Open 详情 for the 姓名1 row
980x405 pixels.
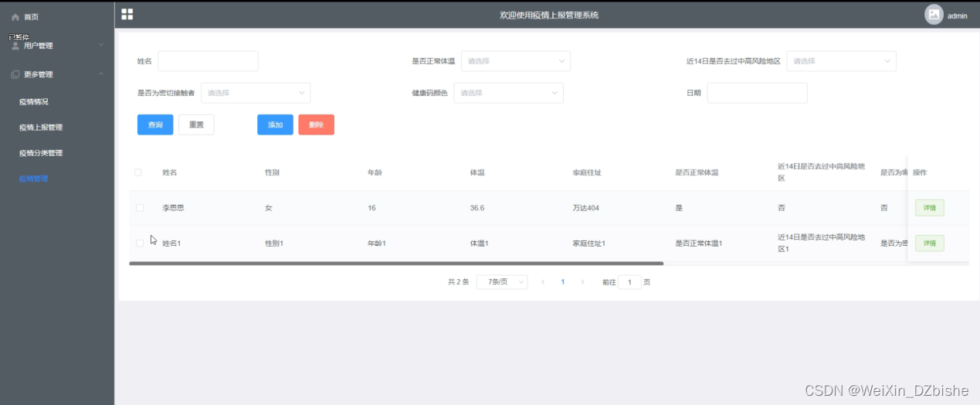click(930, 243)
